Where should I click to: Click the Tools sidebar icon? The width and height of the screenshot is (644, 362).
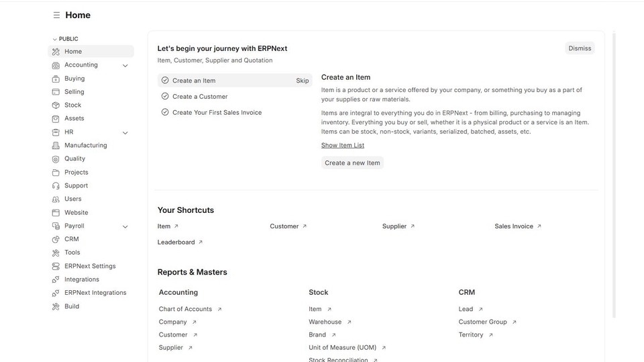pos(56,253)
